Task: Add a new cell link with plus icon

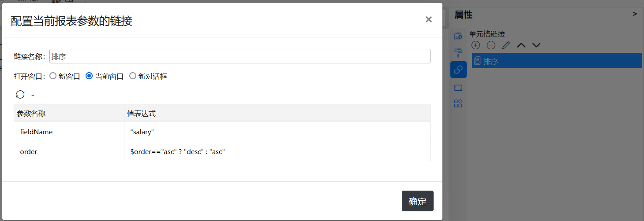Action: 476,45
